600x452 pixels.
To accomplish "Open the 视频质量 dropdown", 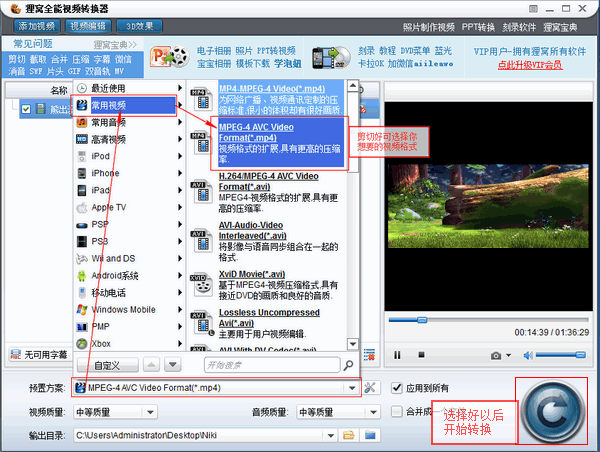I will tap(115, 412).
